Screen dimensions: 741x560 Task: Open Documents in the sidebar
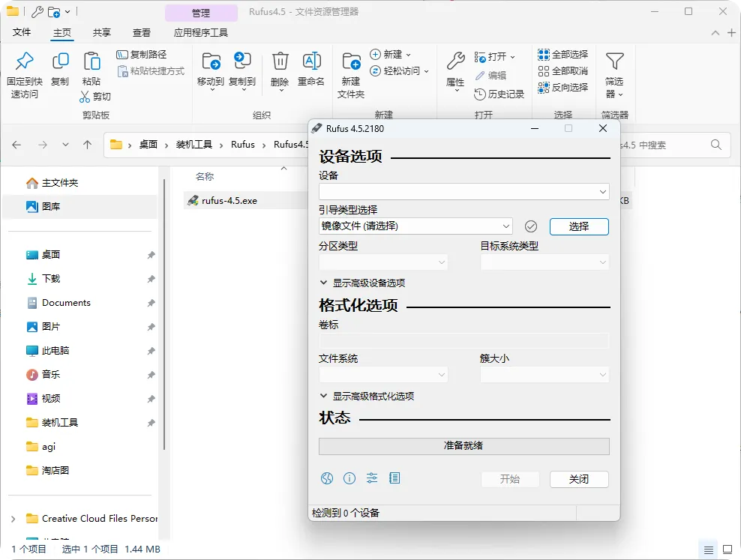tap(66, 303)
